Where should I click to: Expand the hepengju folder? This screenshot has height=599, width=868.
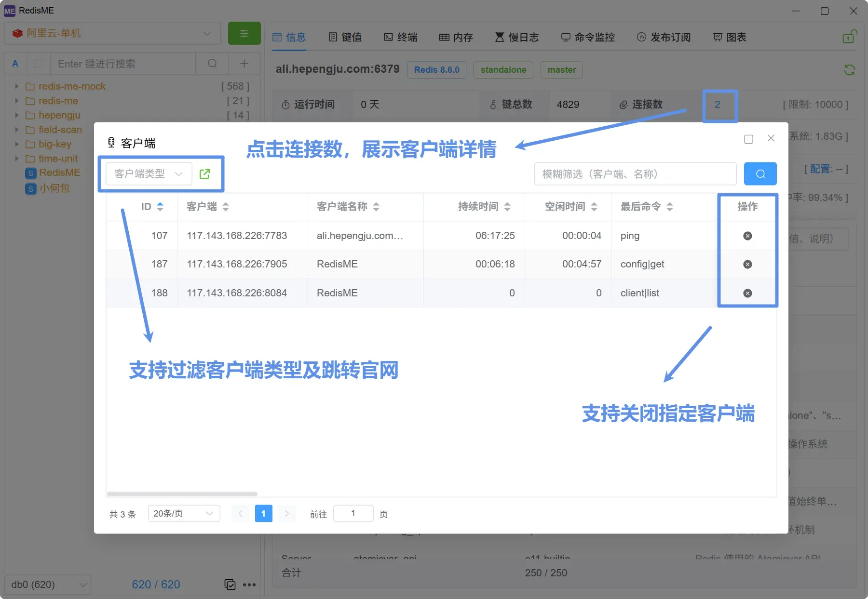[x=16, y=115]
